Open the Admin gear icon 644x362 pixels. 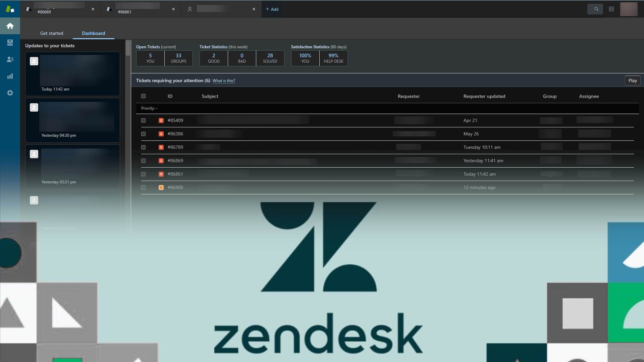click(10, 93)
